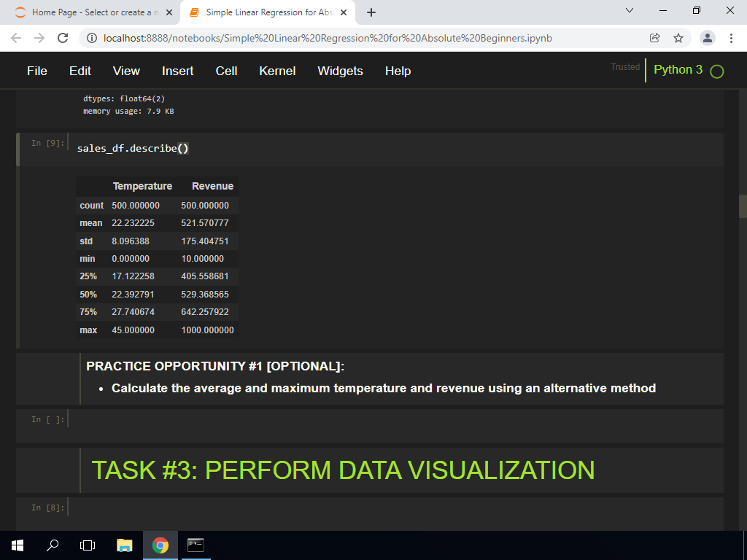This screenshot has width=747, height=560.
Task: Open a new browser tab
Action: tap(371, 12)
